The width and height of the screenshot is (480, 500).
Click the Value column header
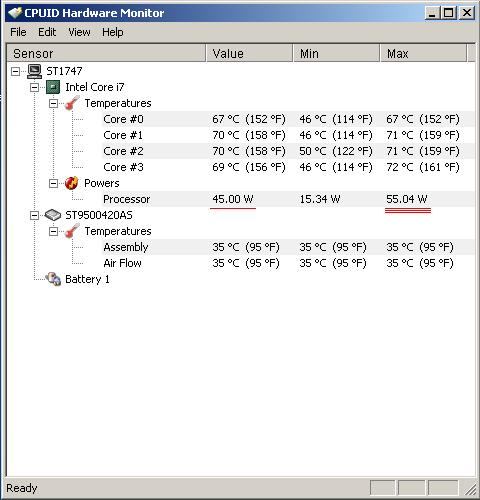tap(249, 53)
